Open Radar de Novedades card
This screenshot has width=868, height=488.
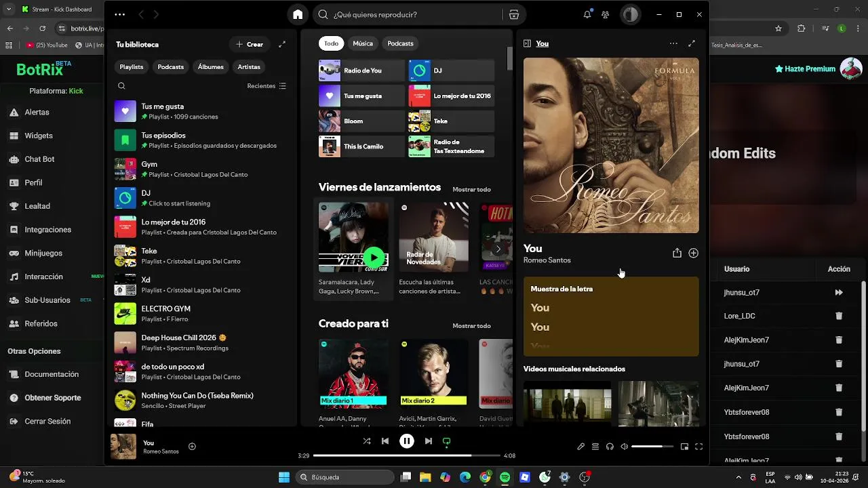tap(433, 249)
